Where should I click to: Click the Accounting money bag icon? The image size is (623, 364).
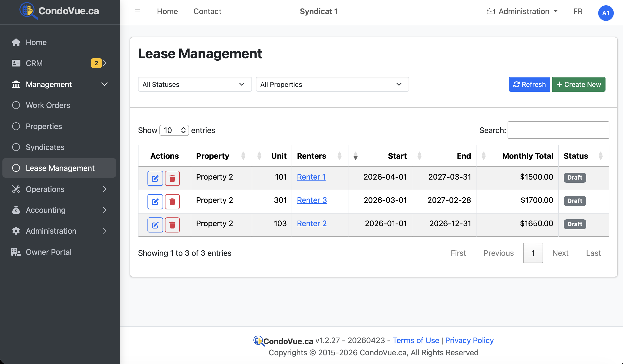pos(16,210)
